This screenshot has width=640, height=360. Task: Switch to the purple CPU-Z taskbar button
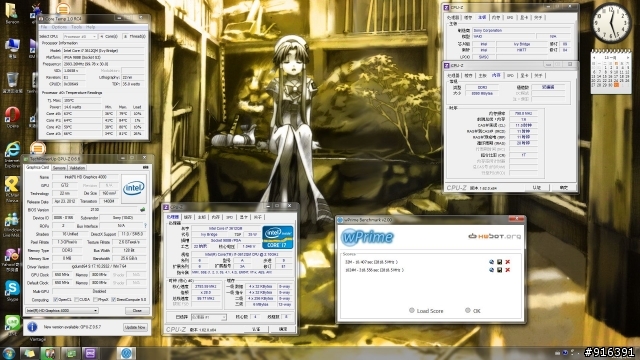click(x=90, y=353)
